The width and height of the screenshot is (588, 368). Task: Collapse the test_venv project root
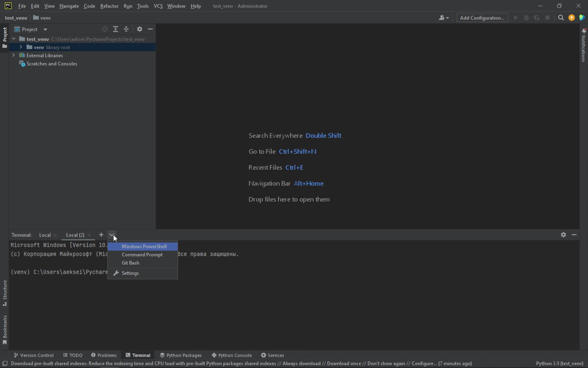14,39
